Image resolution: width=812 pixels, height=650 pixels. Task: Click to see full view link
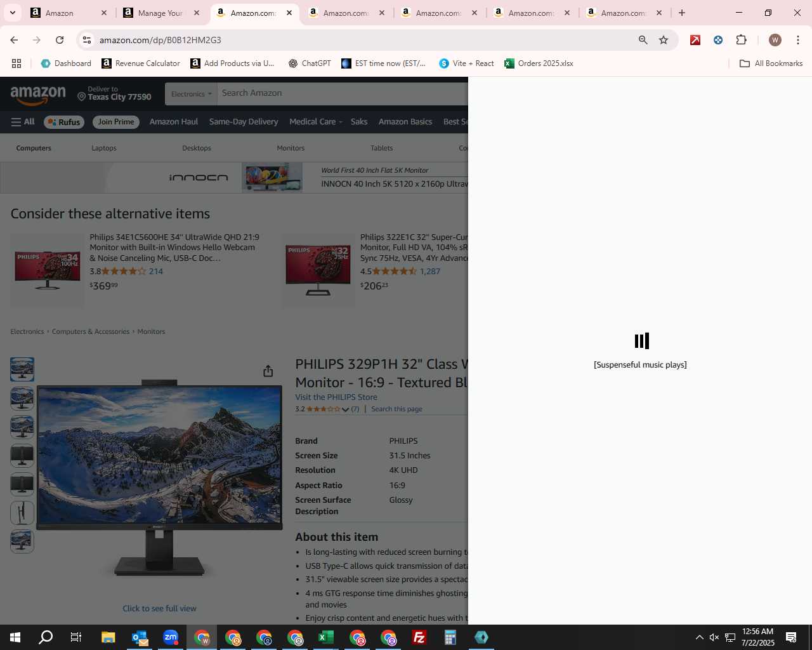(x=159, y=608)
